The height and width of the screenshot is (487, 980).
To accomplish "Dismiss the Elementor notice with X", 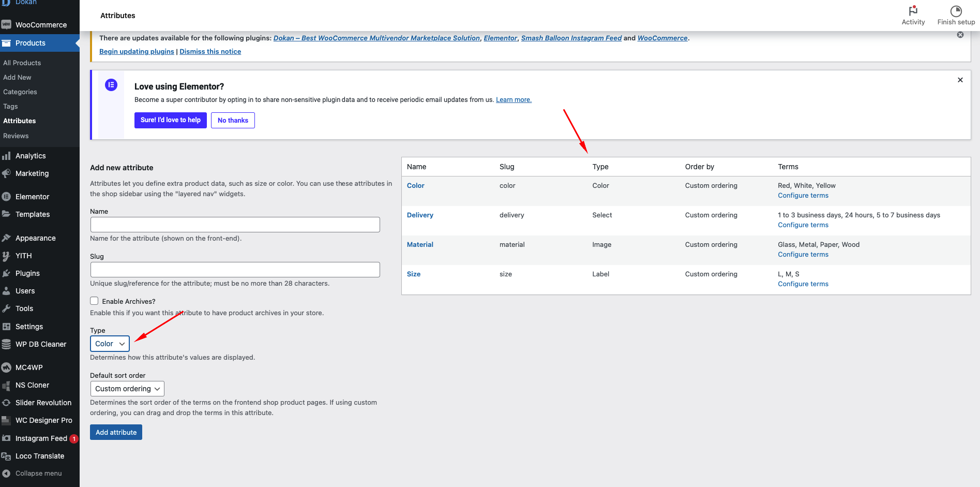I will [x=960, y=80].
